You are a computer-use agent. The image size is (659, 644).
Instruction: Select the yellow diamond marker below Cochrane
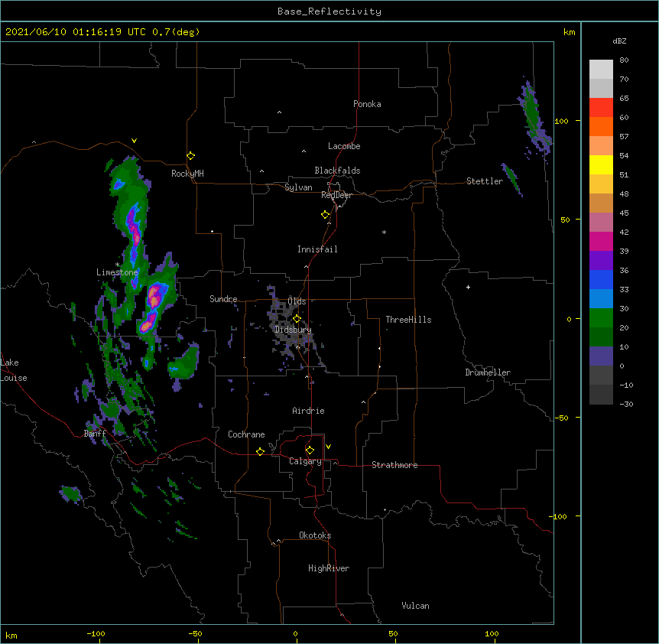pyautogui.click(x=260, y=451)
